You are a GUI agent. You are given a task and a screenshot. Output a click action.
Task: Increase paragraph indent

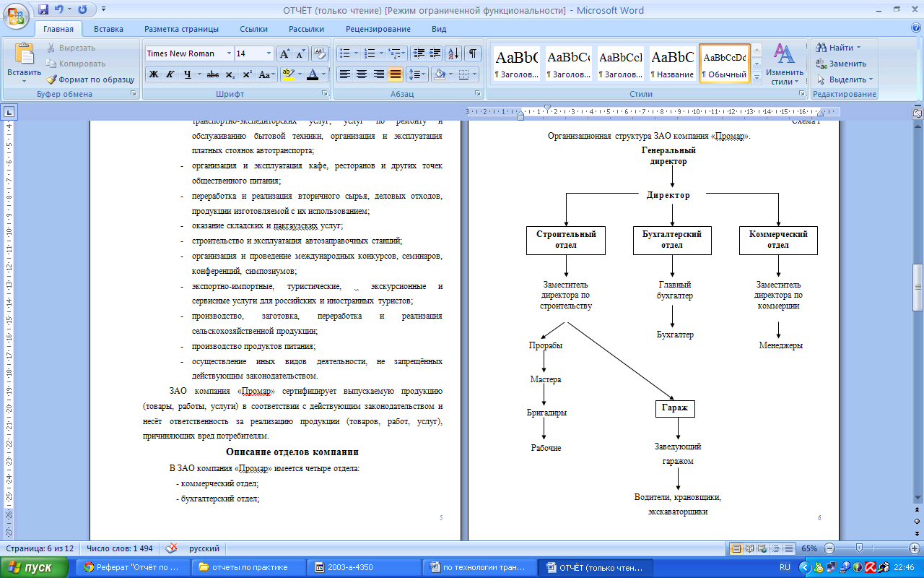[x=435, y=53]
